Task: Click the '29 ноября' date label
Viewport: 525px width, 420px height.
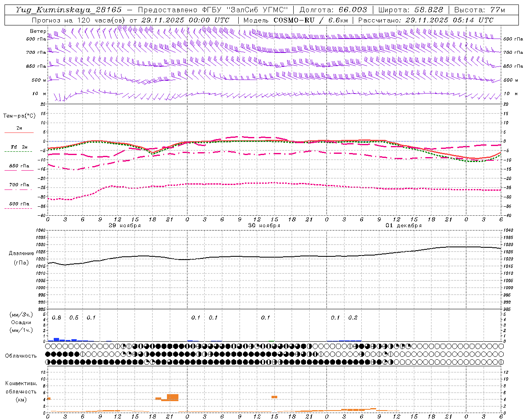Action: [125, 226]
